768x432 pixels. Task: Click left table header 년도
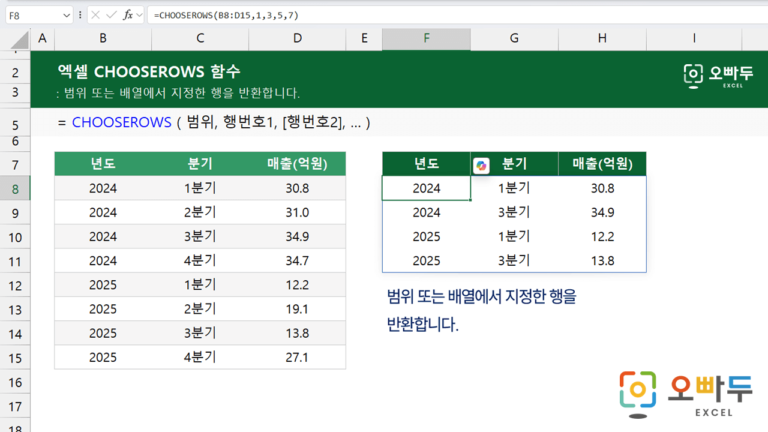pyautogui.click(x=103, y=164)
